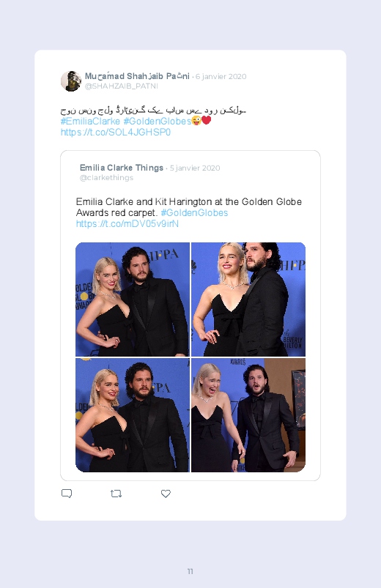381x588 pixels.
Task: Follow the t.co/mDV05v9irN link
Action: [127, 223]
